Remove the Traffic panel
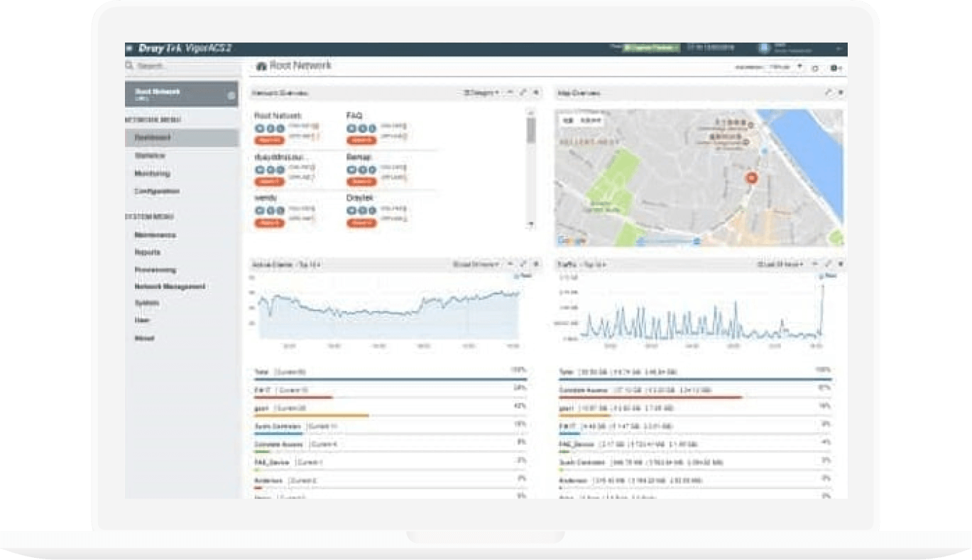This screenshot has width=972, height=560. point(841,264)
